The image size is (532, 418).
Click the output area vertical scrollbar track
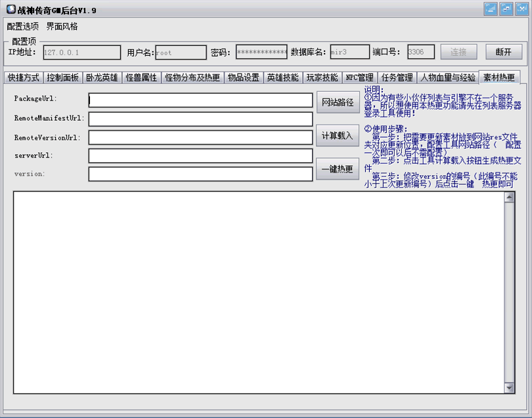coord(509,293)
